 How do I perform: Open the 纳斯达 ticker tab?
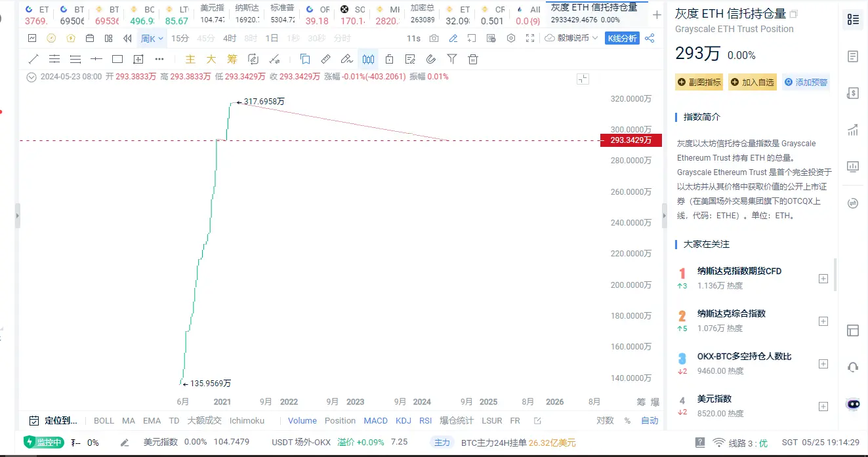pyautogui.click(x=247, y=14)
